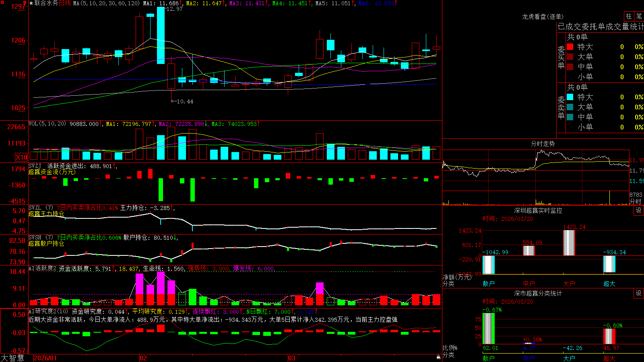Click the star icon before 联合水务
The height and width of the screenshot is (362, 644).
coord(31,3)
